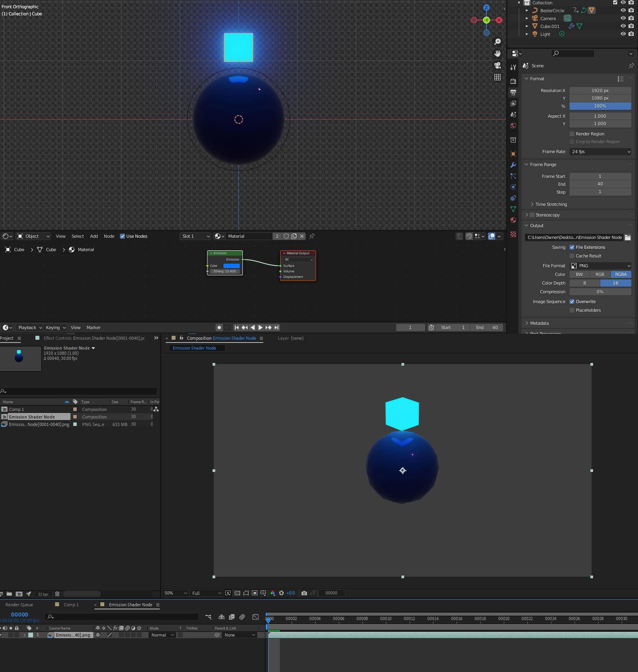This screenshot has height=672, width=638.
Task: Open the Material properties tab
Action: point(513,220)
